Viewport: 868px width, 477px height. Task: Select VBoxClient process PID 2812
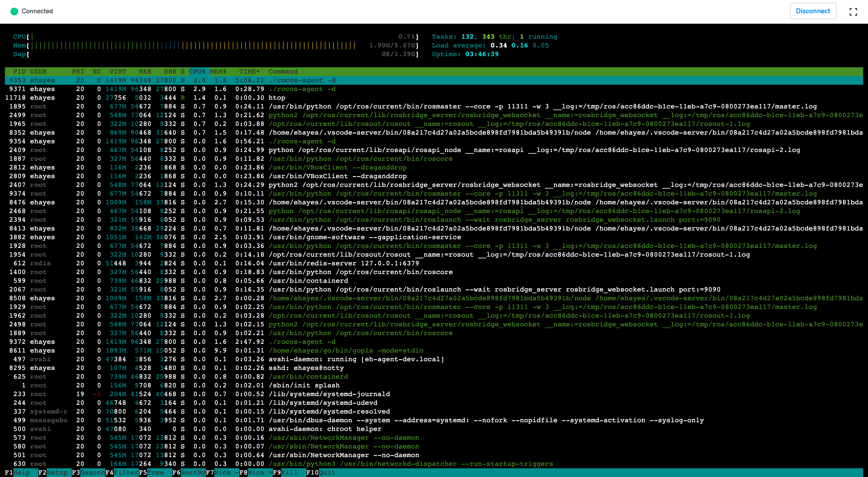point(434,167)
